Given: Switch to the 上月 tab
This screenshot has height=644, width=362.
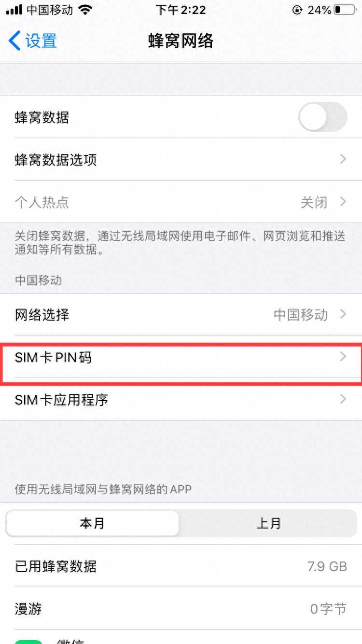Looking at the screenshot, I should coord(268,523).
